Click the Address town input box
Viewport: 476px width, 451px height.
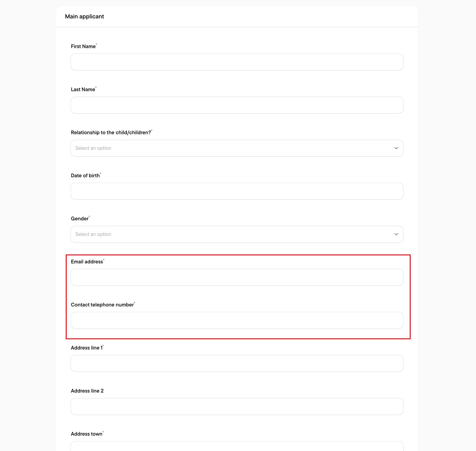pos(237,446)
